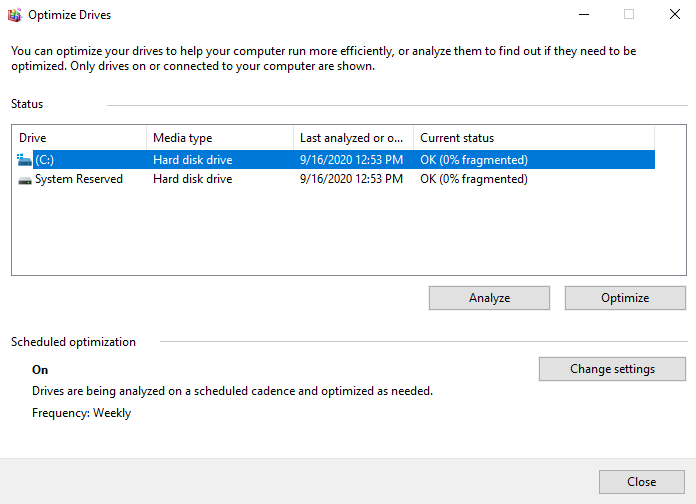Click the Current status column header
The image size is (696, 504).
(534, 138)
